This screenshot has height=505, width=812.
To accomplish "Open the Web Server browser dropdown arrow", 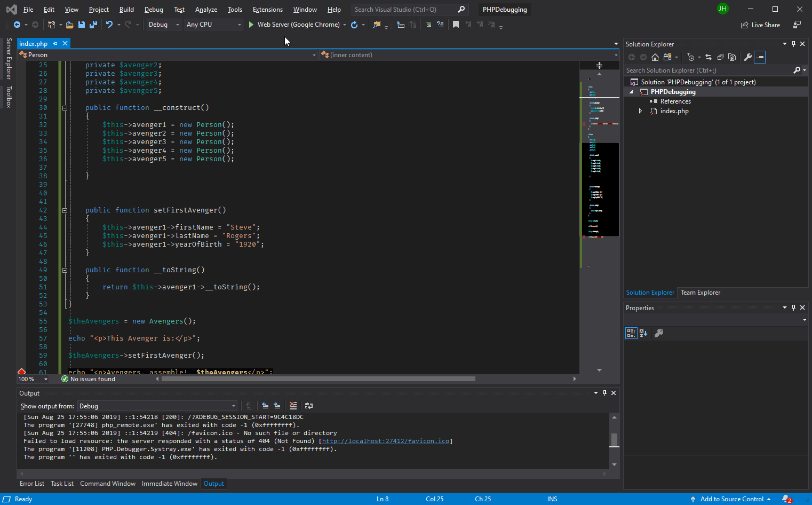I will 345,25.
